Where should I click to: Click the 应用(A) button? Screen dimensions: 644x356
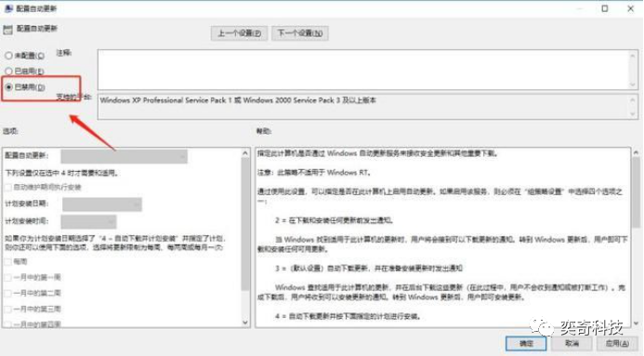[617, 343]
